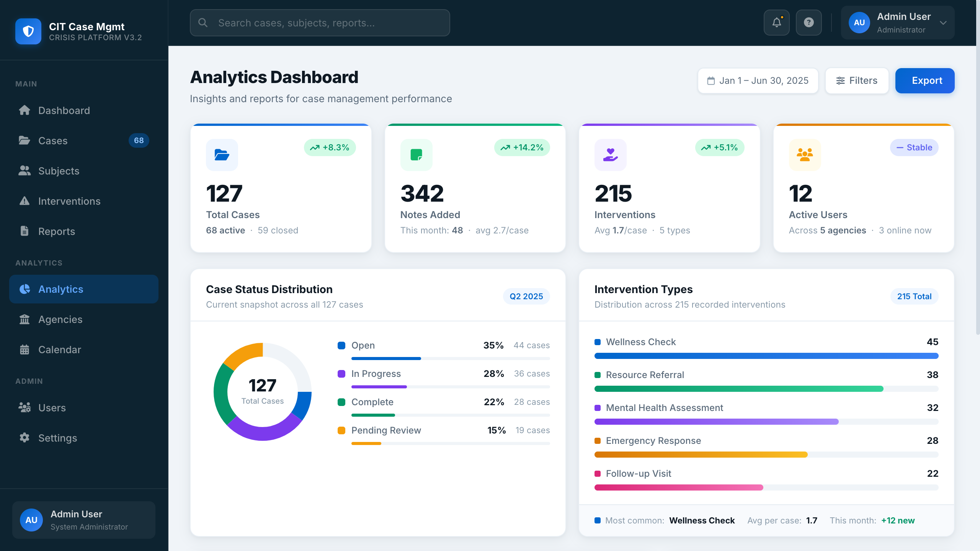Open the Filters panel
This screenshot has height=551, width=980.
857,80
